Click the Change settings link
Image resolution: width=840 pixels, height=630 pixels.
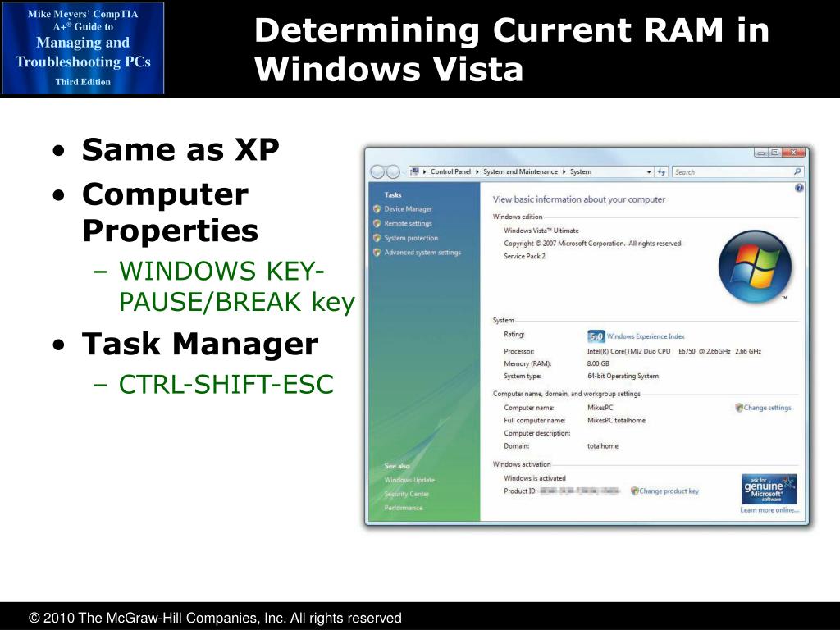(x=767, y=408)
